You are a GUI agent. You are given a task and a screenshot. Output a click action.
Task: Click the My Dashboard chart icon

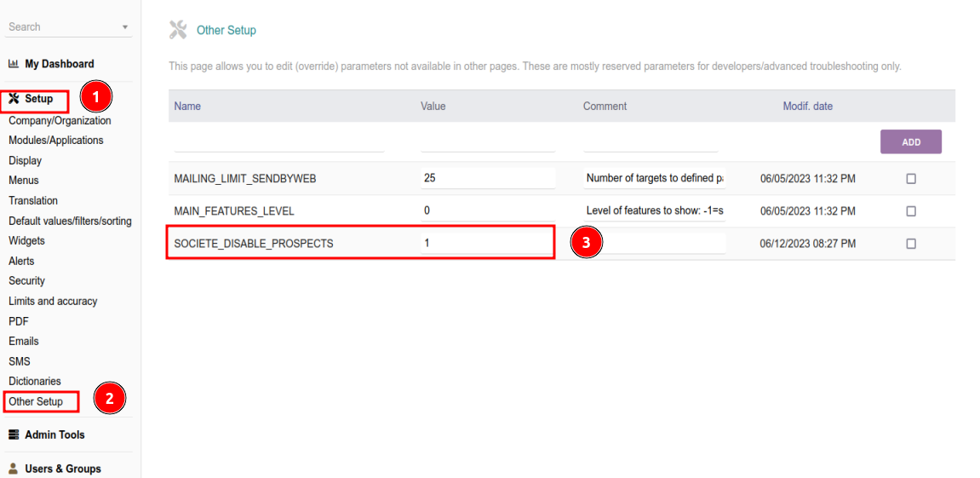[13, 64]
